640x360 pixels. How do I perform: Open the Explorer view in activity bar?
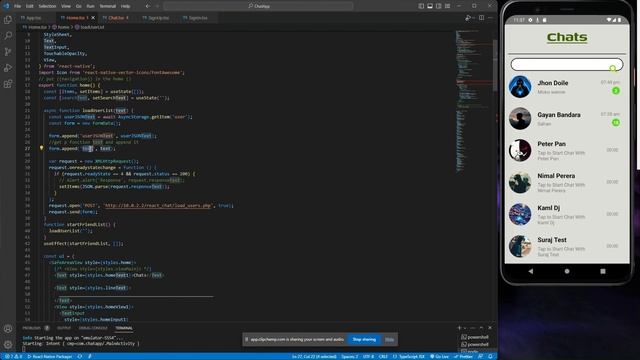pyautogui.click(x=8, y=20)
